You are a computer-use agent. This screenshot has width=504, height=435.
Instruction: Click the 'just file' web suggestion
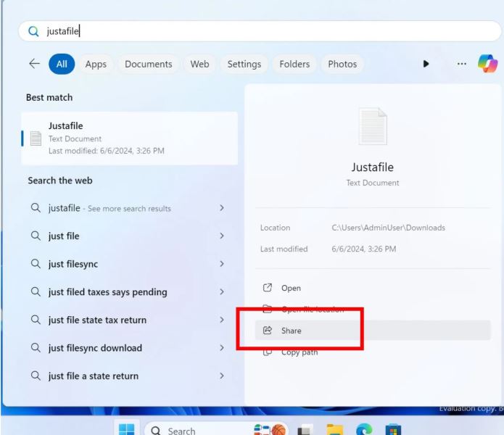128,236
